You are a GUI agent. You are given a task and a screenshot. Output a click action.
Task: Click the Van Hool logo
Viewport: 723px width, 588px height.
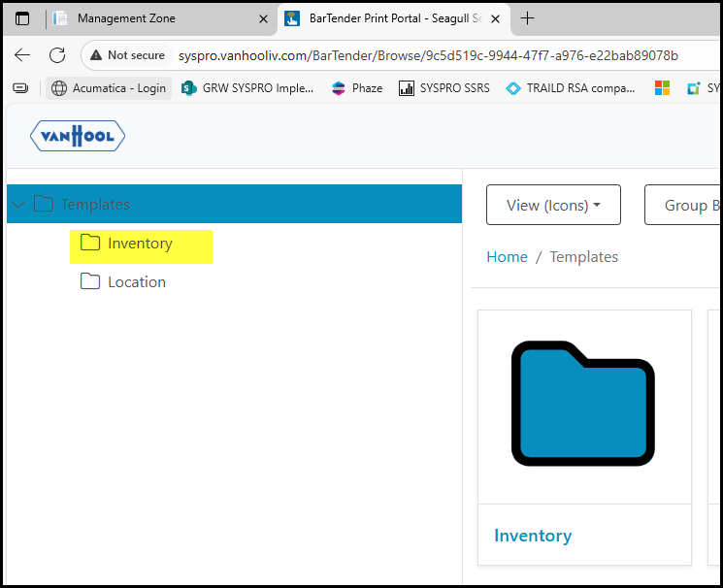78,136
